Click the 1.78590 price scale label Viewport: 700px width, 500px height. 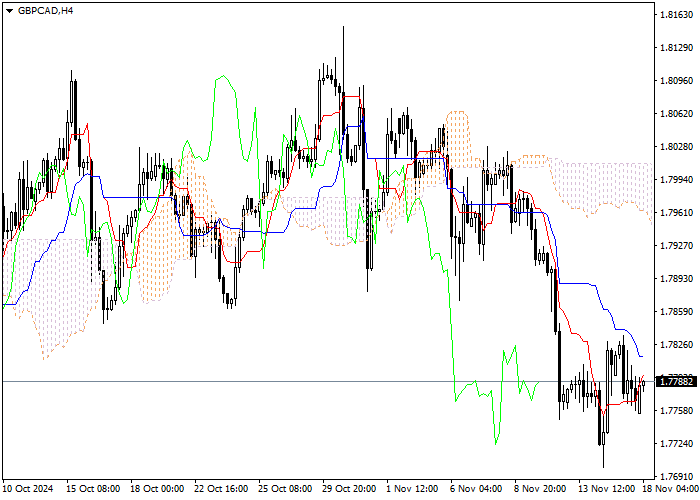[676, 312]
